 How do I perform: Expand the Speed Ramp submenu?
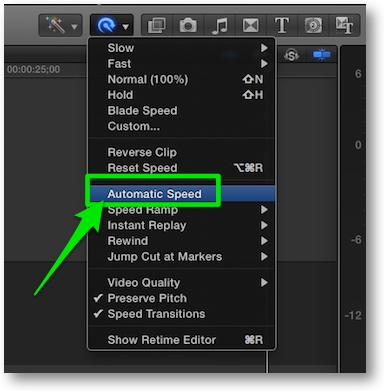coord(182,210)
